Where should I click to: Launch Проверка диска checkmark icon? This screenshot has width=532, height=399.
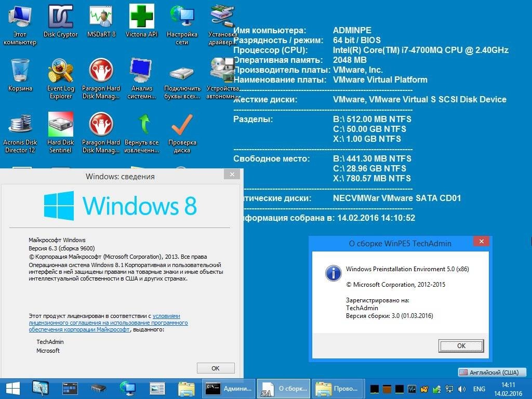click(182, 133)
